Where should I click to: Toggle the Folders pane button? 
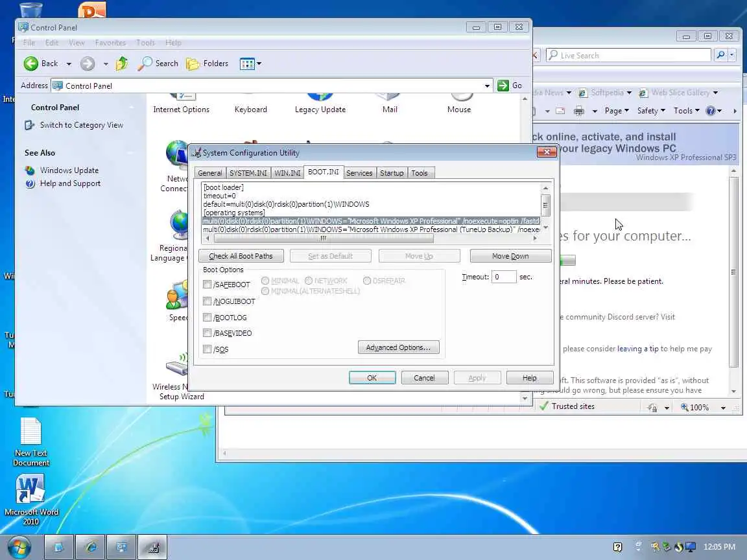pos(207,64)
